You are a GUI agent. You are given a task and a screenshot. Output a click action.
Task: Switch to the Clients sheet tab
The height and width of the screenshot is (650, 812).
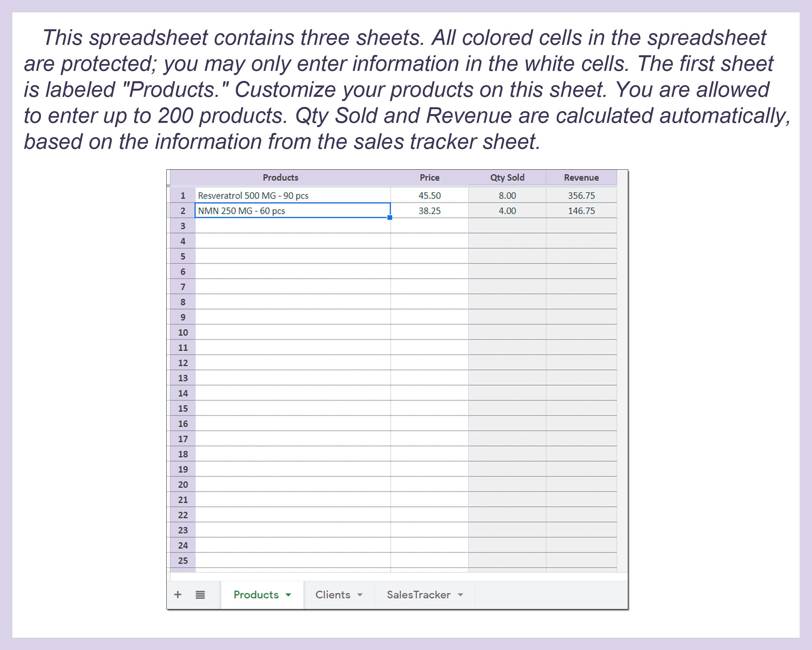pyautogui.click(x=333, y=595)
